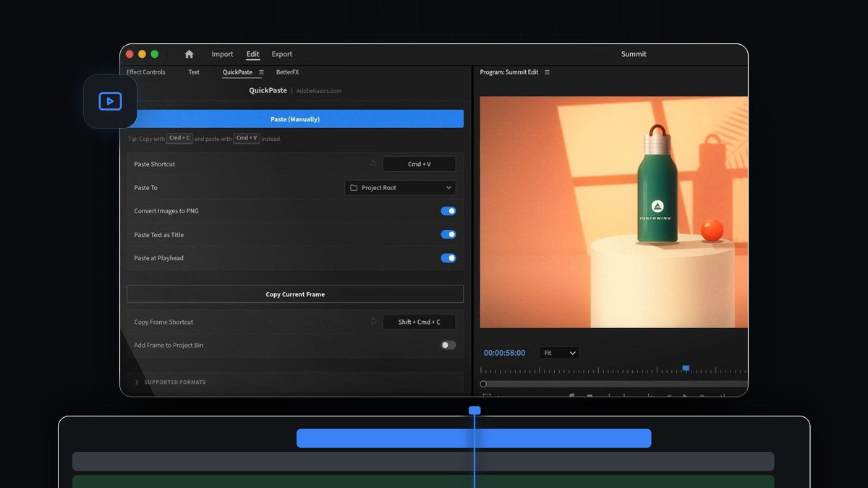This screenshot has width=868, height=488.
Task: Open the Fit zoom level dropdown
Action: [x=559, y=353]
